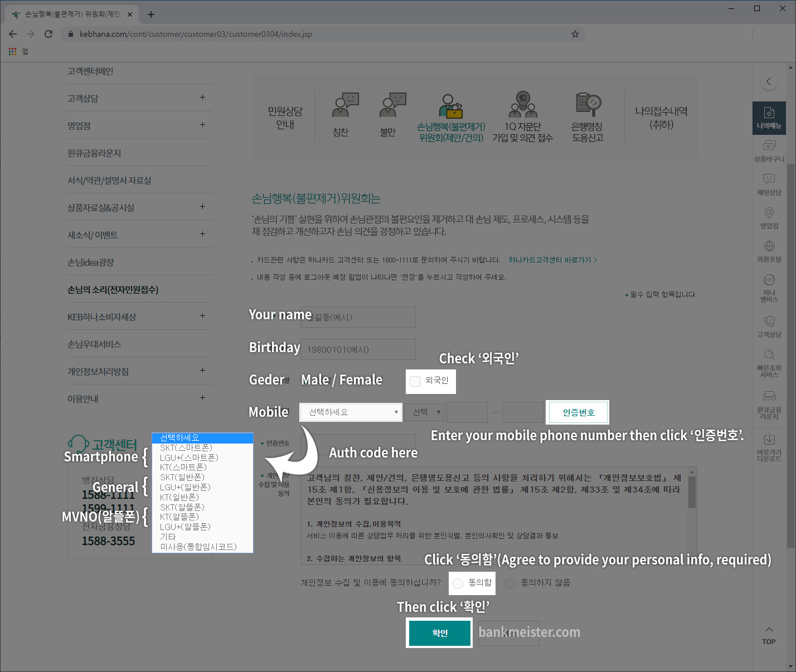Image resolution: width=796 pixels, height=672 pixels.
Task: Expand 개인정보처리방침 menu
Action: pyautogui.click(x=202, y=371)
